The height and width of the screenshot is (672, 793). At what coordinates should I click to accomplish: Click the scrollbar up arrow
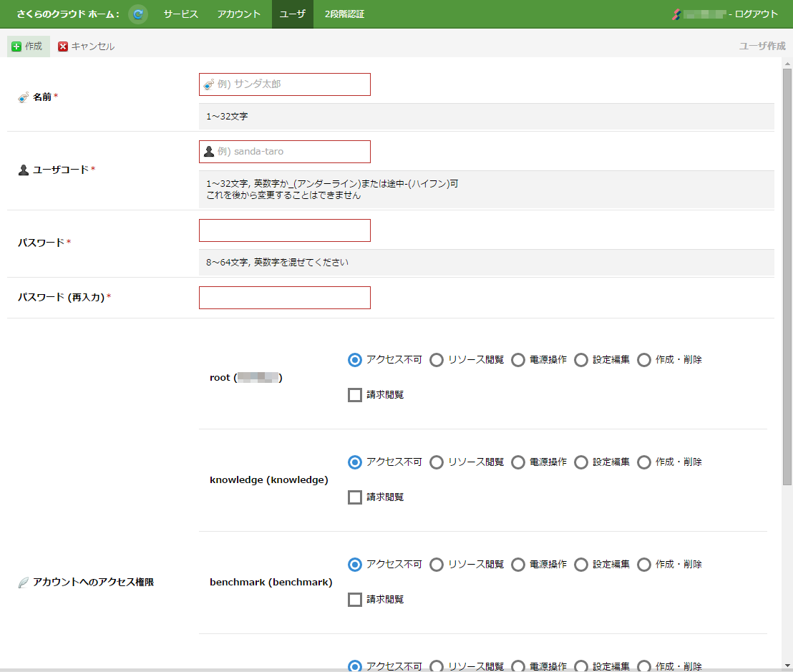click(x=787, y=64)
